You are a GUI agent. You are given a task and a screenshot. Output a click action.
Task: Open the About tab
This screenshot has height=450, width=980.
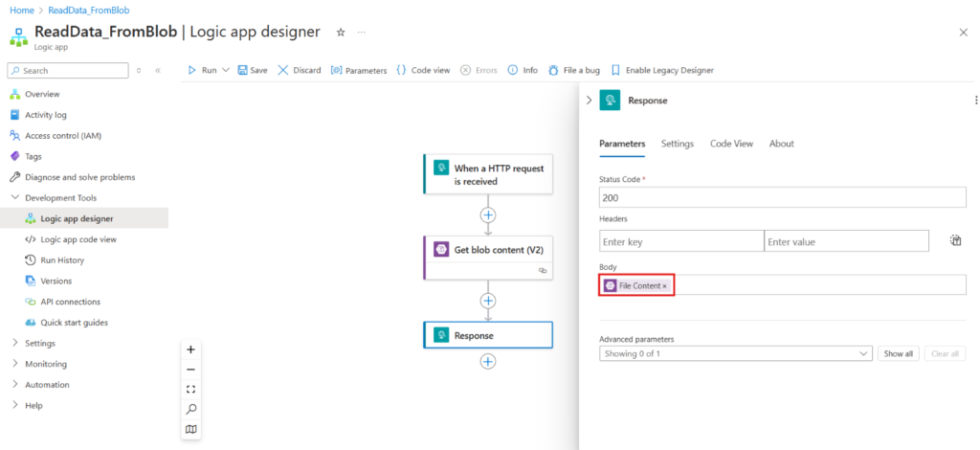point(781,144)
